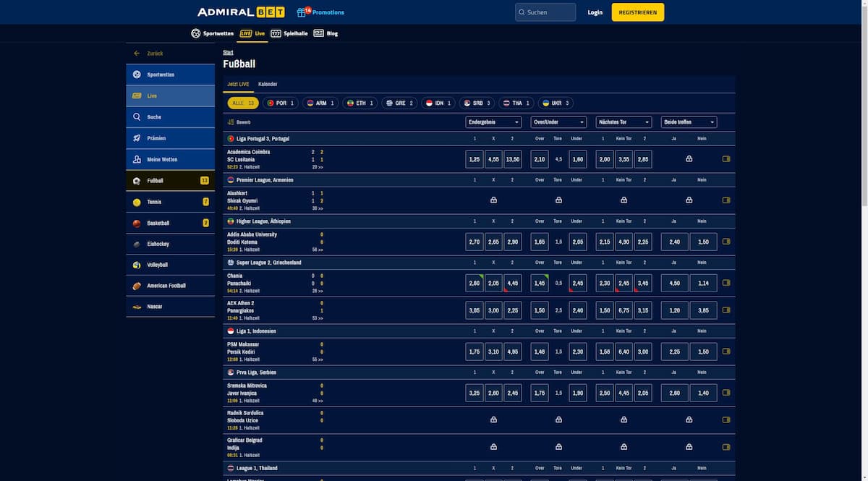868x481 pixels.
Task: Filter live matches by ETH
Action: [360, 103]
